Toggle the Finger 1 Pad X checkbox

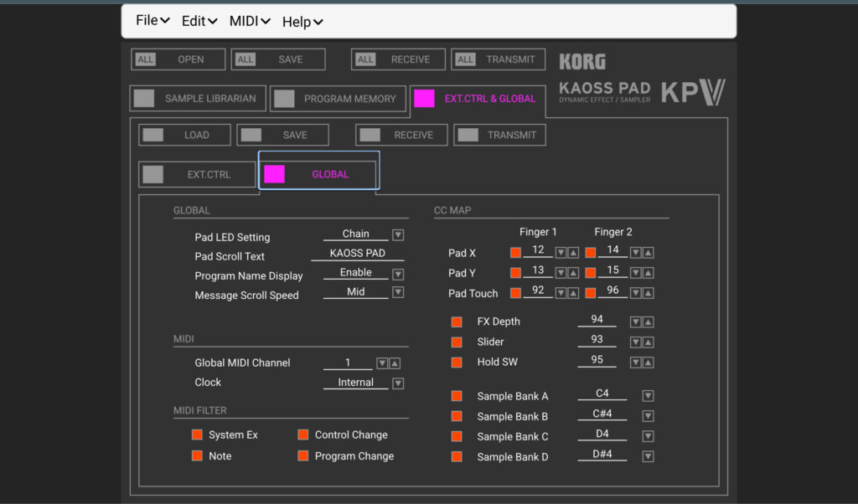(x=514, y=251)
